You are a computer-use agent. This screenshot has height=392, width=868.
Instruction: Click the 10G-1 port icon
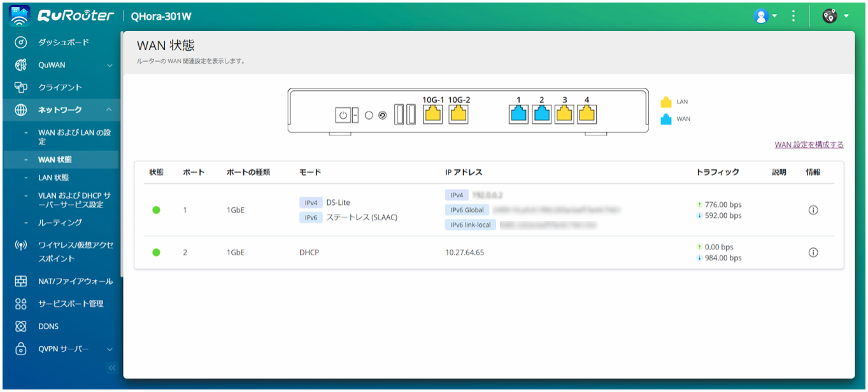click(x=433, y=115)
